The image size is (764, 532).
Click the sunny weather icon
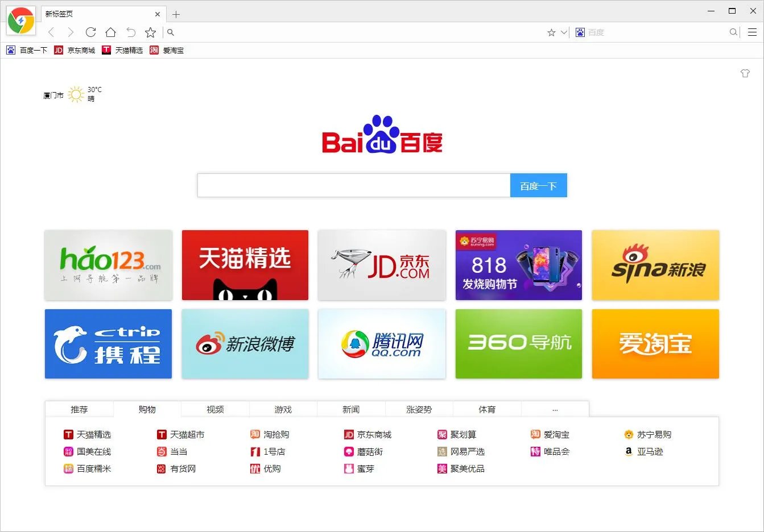(x=76, y=94)
